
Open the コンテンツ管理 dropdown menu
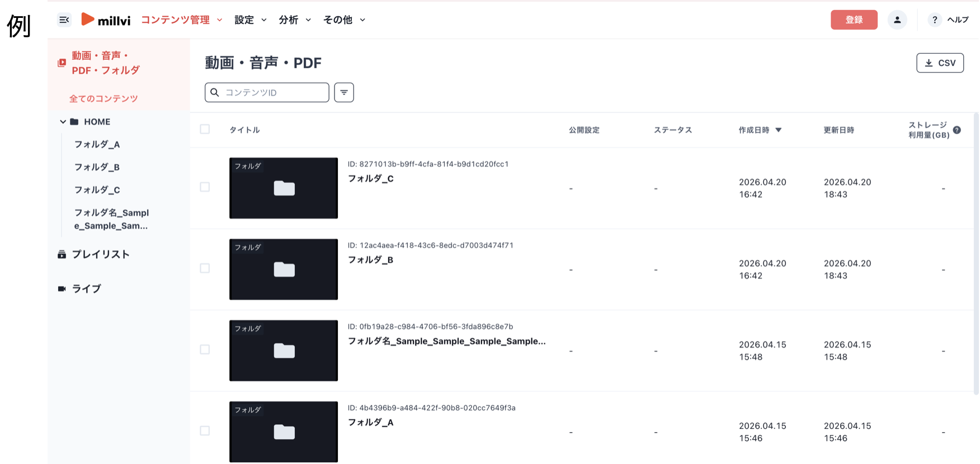point(181,20)
